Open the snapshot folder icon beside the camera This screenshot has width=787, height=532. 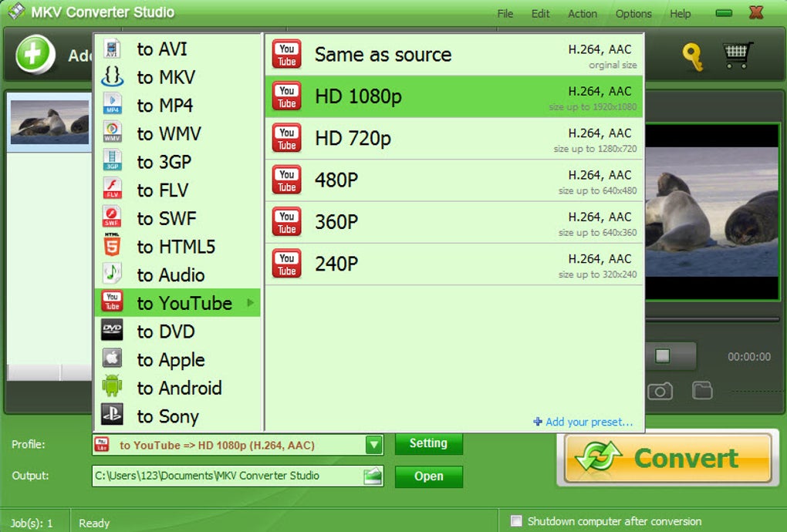(x=702, y=390)
